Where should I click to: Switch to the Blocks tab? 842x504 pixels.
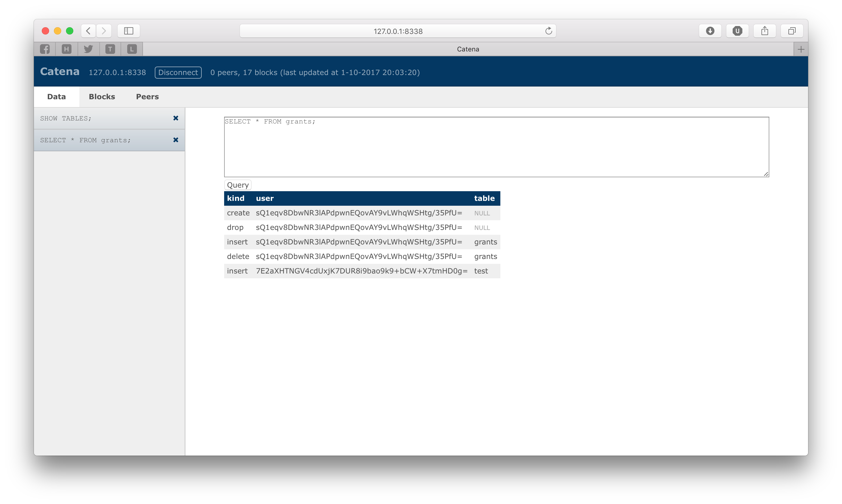[102, 97]
